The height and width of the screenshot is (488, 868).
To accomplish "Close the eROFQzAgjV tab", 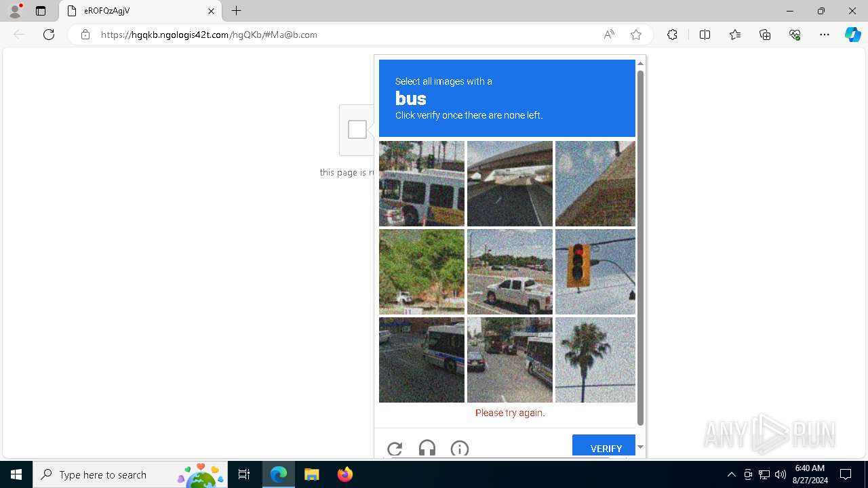I will pyautogui.click(x=211, y=11).
